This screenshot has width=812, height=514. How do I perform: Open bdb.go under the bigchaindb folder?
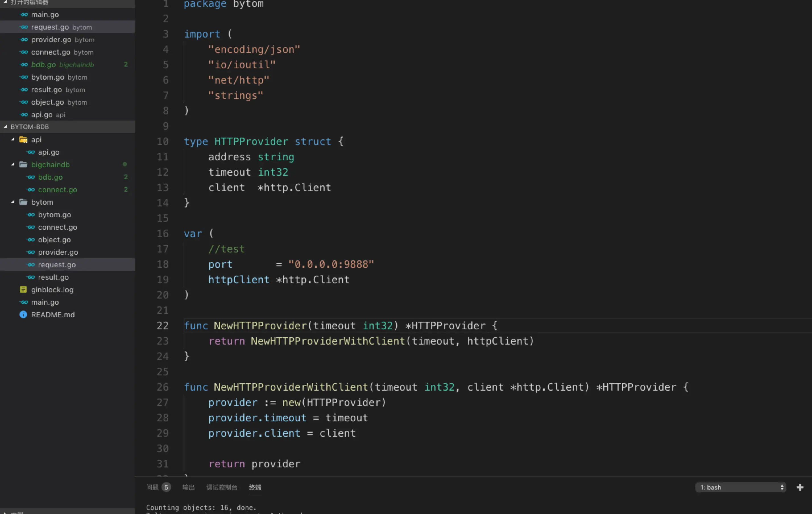[x=50, y=177]
